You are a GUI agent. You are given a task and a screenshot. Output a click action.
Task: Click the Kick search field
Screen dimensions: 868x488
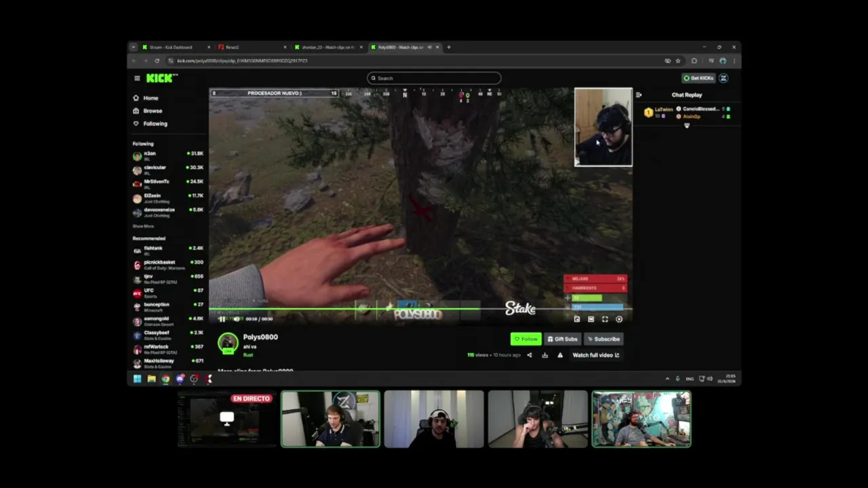coord(434,78)
